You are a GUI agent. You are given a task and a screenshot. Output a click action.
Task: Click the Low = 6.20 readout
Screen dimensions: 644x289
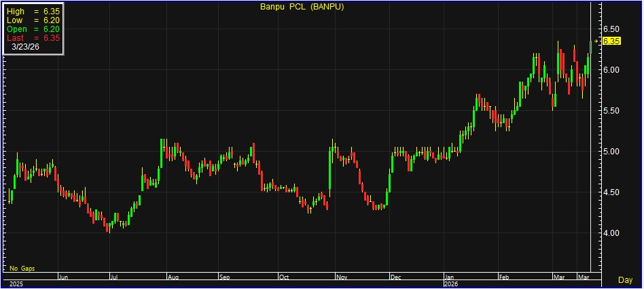33,20
